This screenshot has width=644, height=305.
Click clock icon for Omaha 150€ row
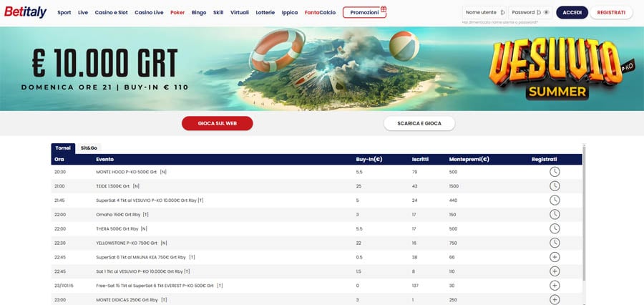pos(555,215)
